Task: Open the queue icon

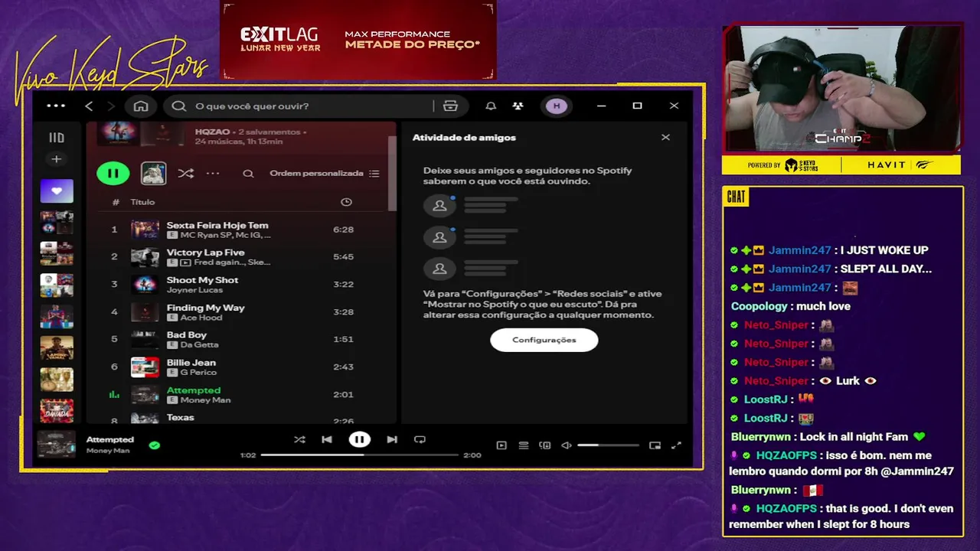Action: [x=524, y=445]
